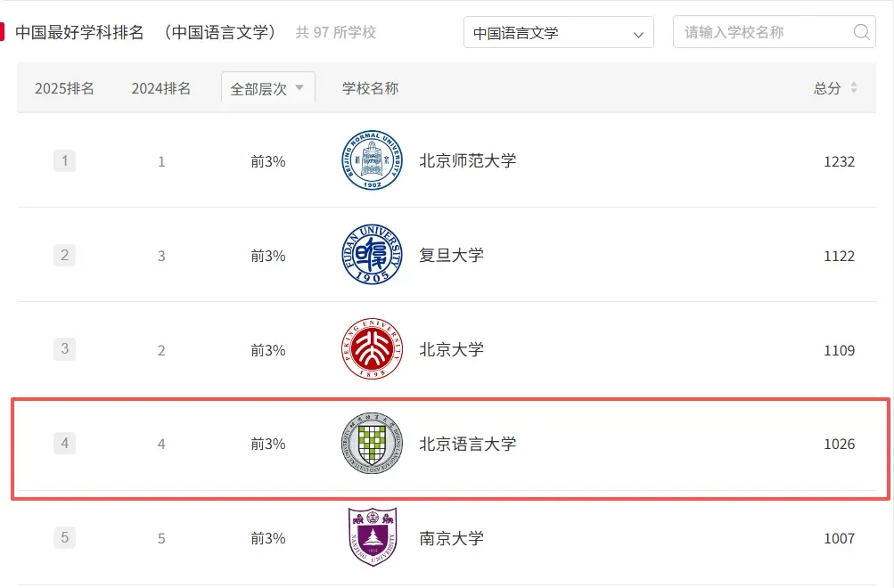Click the 2025排名 column header
Screen dimensions: 894x588
pos(64,88)
